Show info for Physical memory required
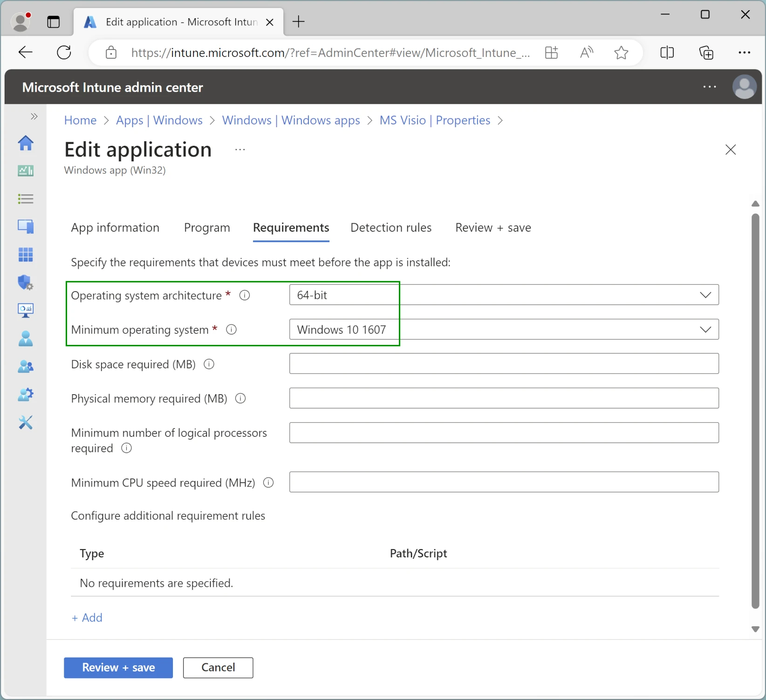 click(x=240, y=398)
